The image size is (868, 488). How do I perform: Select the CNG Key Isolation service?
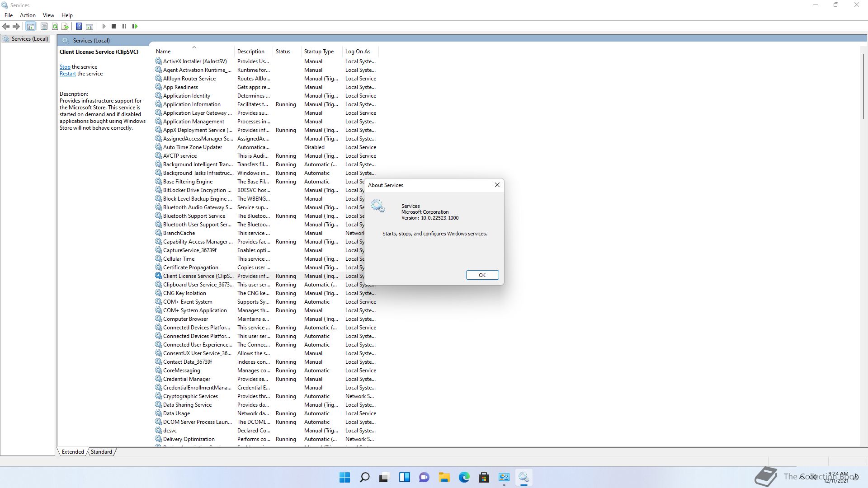pos(266,293)
